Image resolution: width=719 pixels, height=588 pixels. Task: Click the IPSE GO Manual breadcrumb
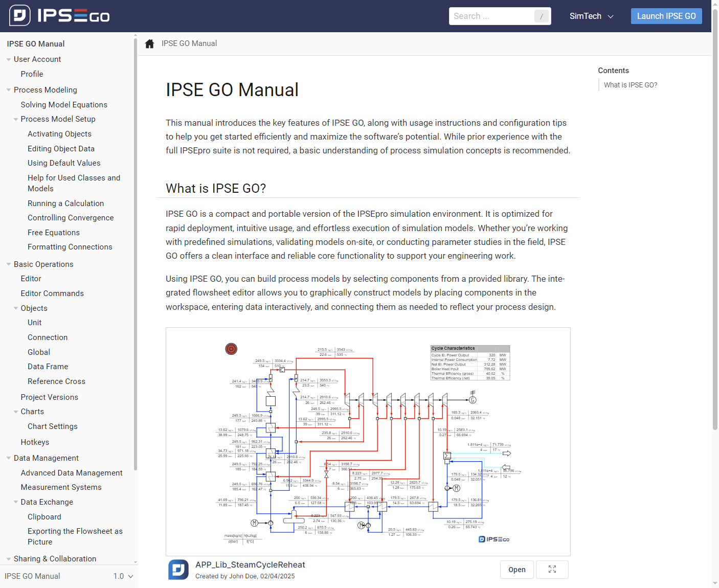pyautogui.click(x=189, y=43)
